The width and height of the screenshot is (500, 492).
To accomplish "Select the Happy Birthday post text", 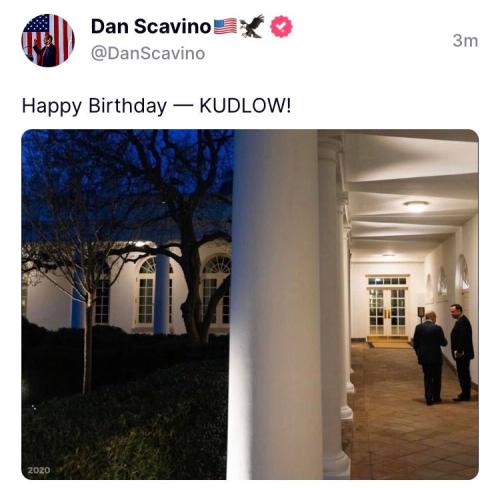I will pyautogui.click(x=156, y=106).
